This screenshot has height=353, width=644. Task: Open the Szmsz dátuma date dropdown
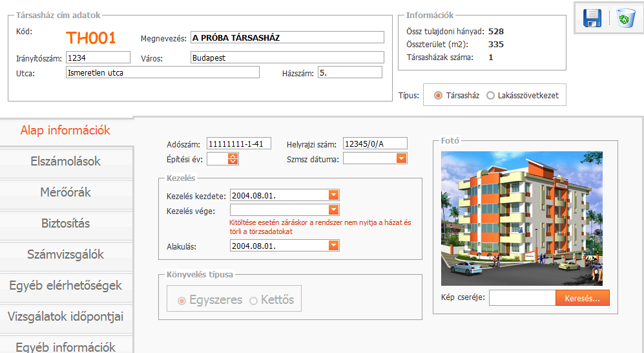pos(401,158)
